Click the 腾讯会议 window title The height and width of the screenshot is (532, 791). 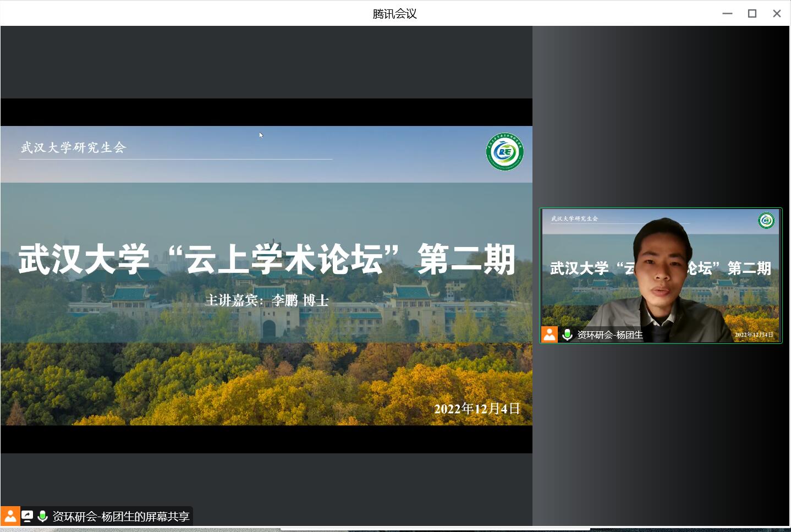394,14
